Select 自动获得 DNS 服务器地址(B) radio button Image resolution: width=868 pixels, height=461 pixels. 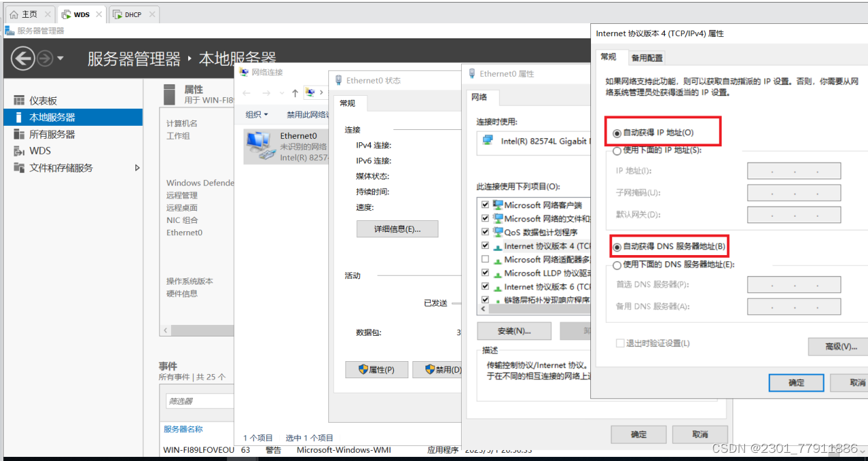pos(618,246)
